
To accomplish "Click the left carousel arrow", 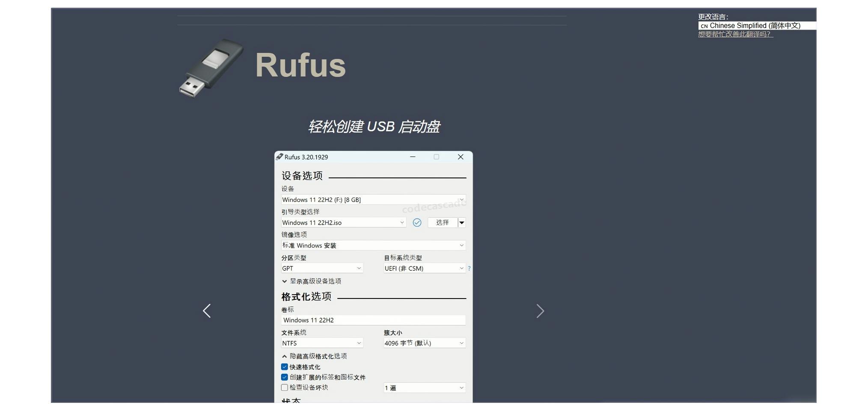I will click(x=207, y=311).
